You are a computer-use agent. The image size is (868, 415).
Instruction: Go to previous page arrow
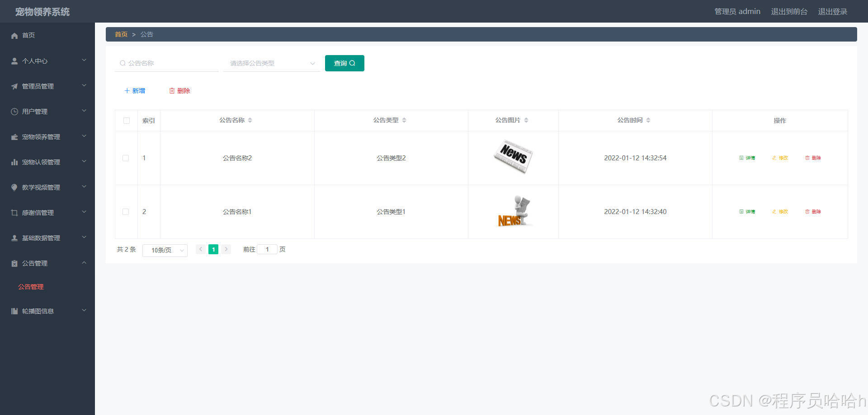(201, 249)
